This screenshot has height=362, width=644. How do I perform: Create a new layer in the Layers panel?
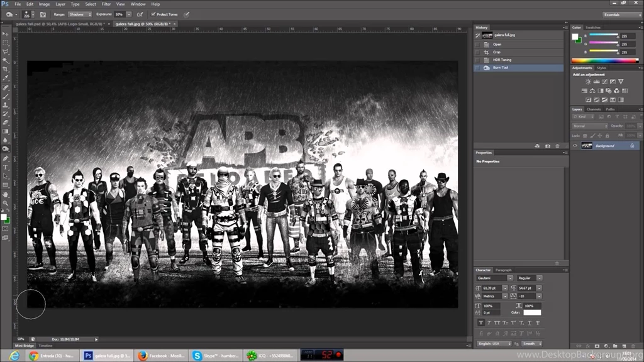[625, 346]
